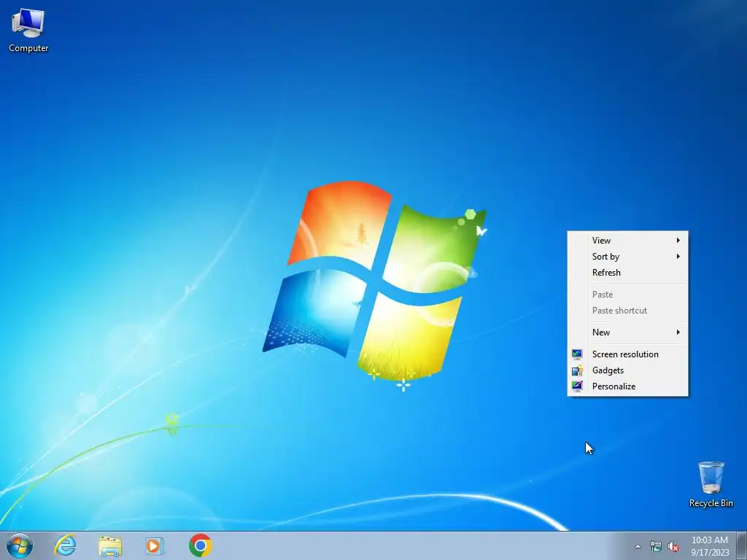
Task: Click the Recycle Bin label text
Action: pos(711,503)
